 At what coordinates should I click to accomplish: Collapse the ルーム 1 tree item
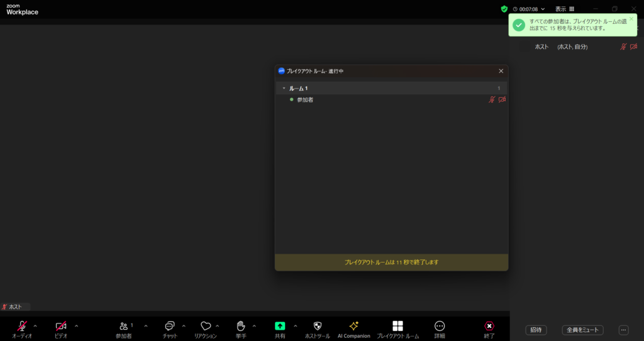[x=284, y=89]
